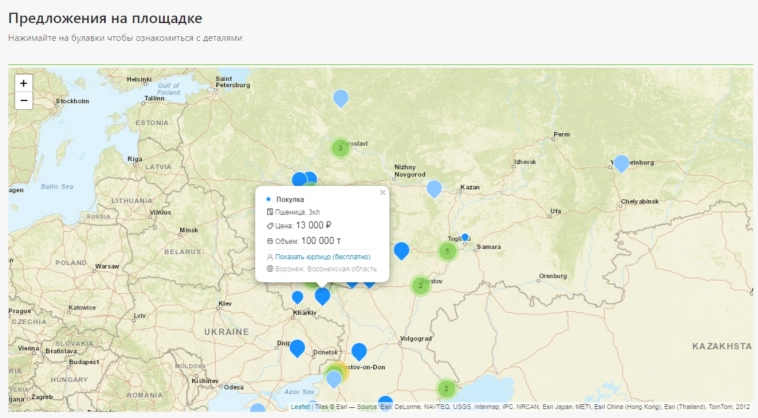The height and width of the screenshot is (418, 758).
Task: Click the price '13 000 ₽' in popup
Action: 313,226
